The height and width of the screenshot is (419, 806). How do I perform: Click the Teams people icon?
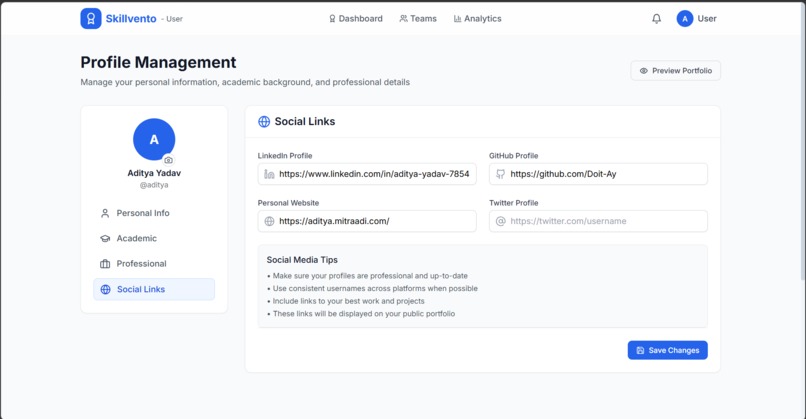tap(404, 19)
